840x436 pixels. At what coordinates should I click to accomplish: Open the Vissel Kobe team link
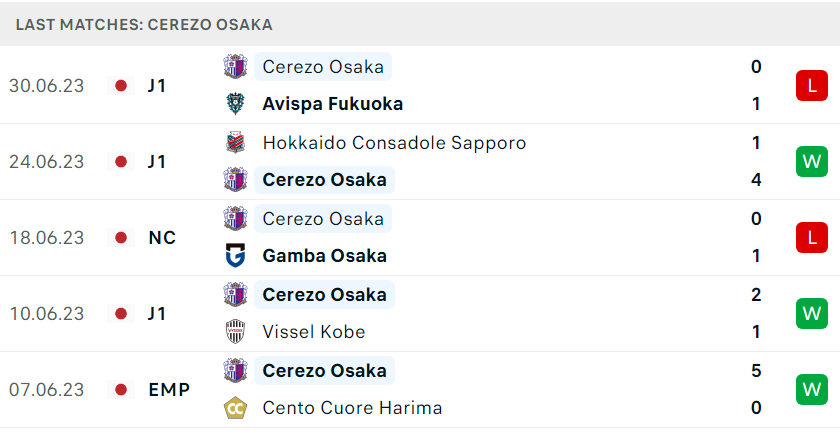(x=314, y=332)
